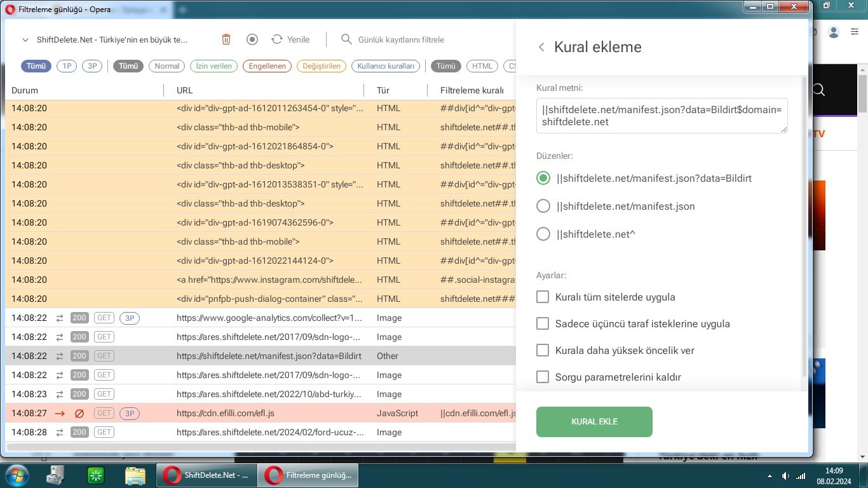Image resolution: width=868 pixels, height=488 pixels.
Task: Expand the ShiftDelete.Net log dropdown
Action: [x=25, y=39]
